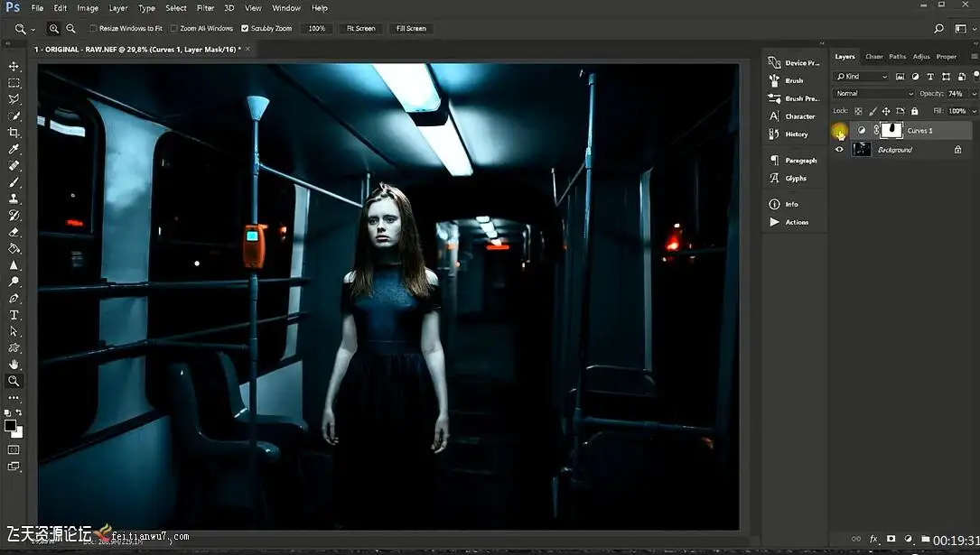This screenshot has width=980, height=555.
Task: Open the History panel
Action: tap(795, 134)
